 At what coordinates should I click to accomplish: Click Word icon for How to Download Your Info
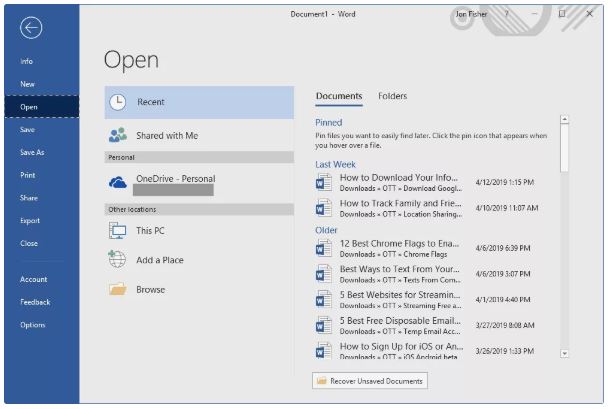tap(324, 182)
